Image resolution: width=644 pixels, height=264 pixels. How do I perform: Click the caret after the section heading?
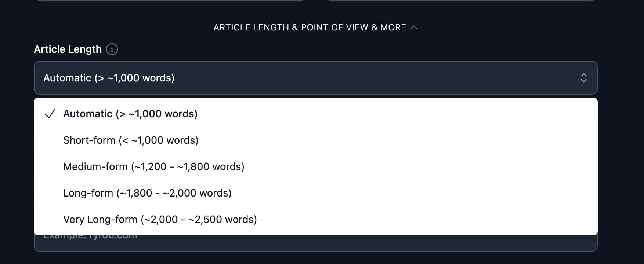[414, 27]
